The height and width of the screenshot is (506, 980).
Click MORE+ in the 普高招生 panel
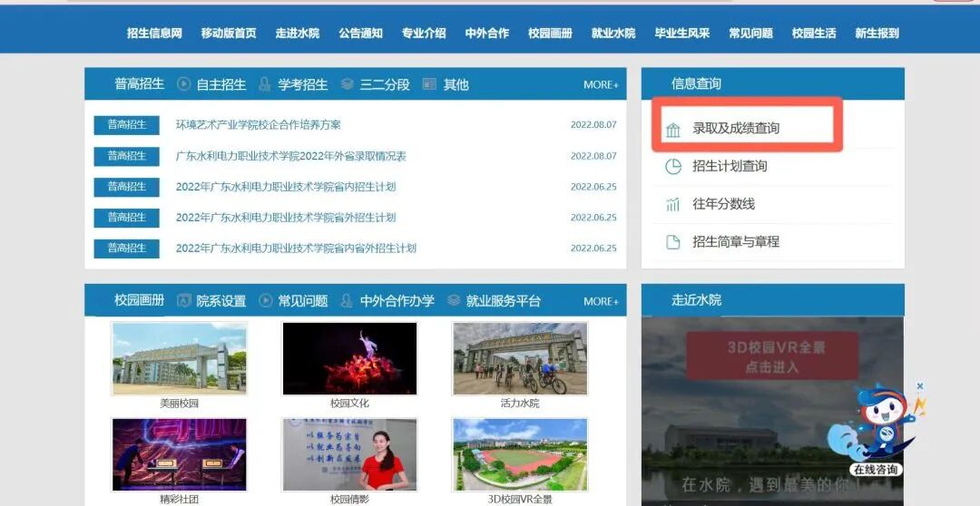tap(601, 84)
